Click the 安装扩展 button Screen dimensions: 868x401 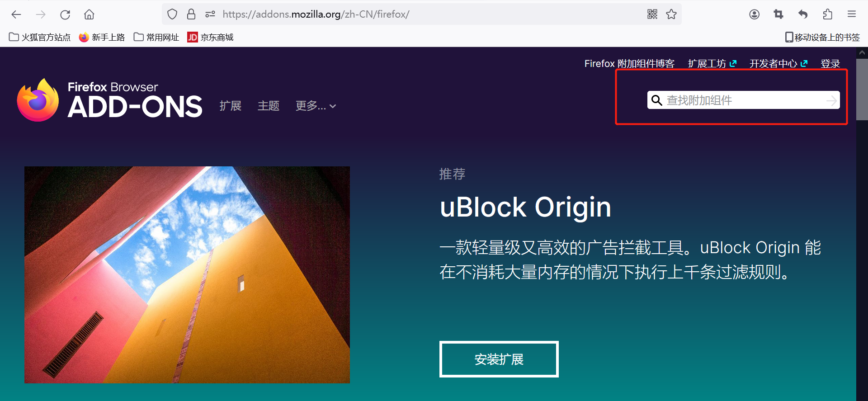pos(499,359)
